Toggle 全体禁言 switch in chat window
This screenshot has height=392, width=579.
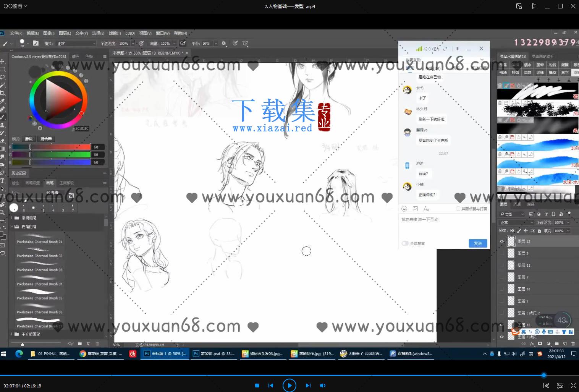[405, 243]
